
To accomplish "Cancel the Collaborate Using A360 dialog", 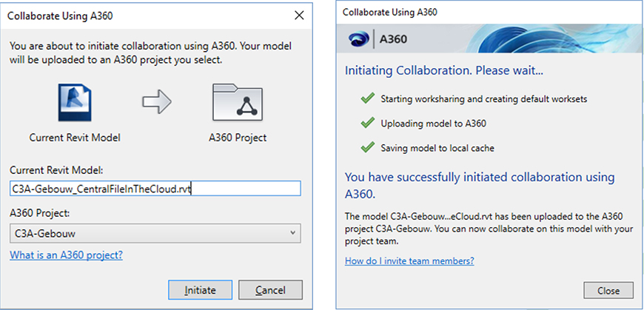I will coord(270,290).
